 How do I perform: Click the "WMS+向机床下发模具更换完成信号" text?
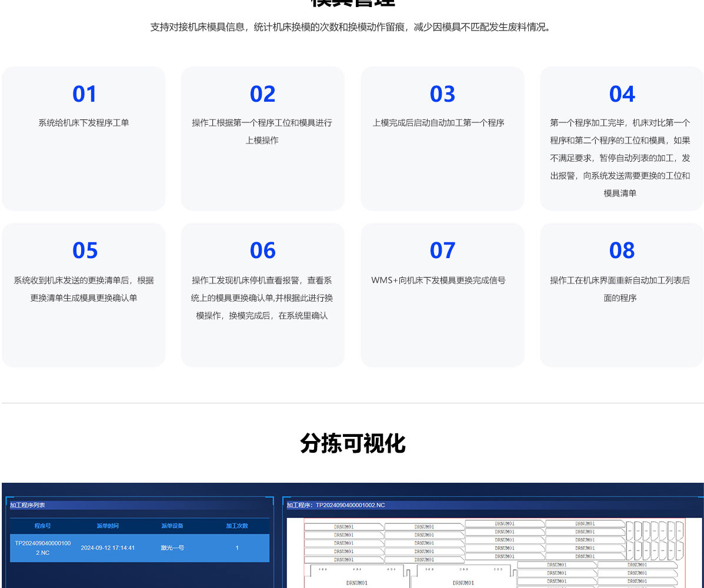coord(438,280)
